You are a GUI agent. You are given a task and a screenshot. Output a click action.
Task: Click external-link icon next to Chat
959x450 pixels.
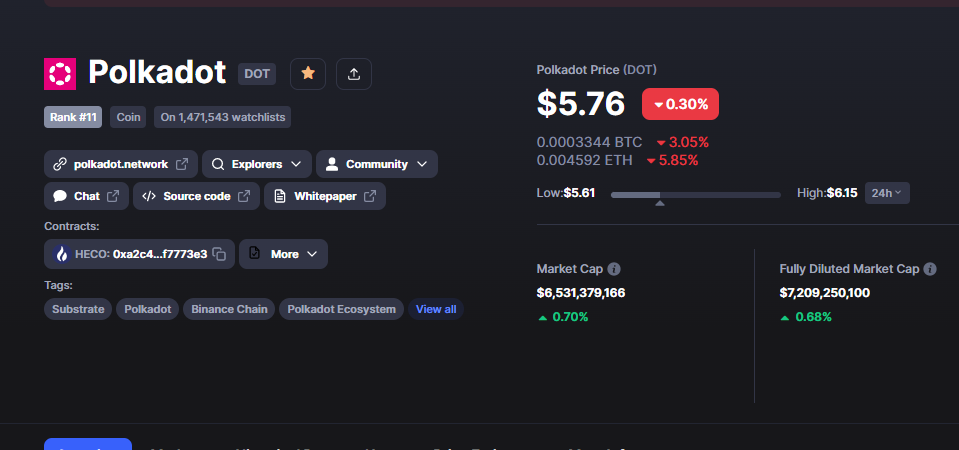[113, 196]
